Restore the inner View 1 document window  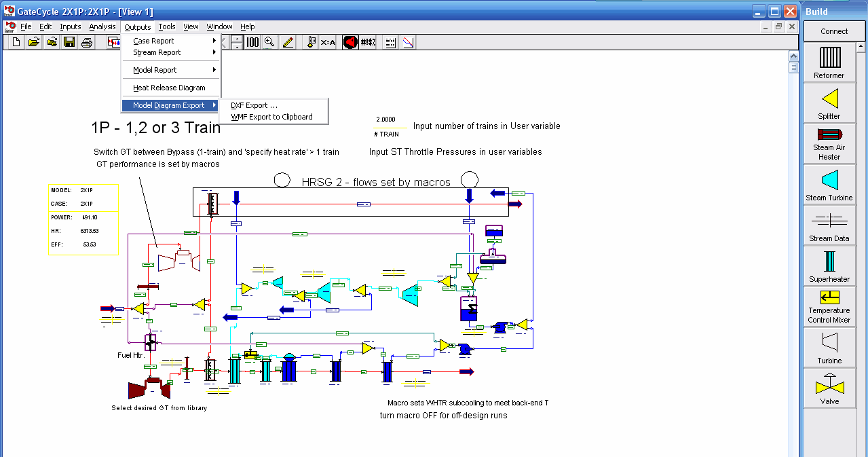pyautogui.click(x=778, y=27)
